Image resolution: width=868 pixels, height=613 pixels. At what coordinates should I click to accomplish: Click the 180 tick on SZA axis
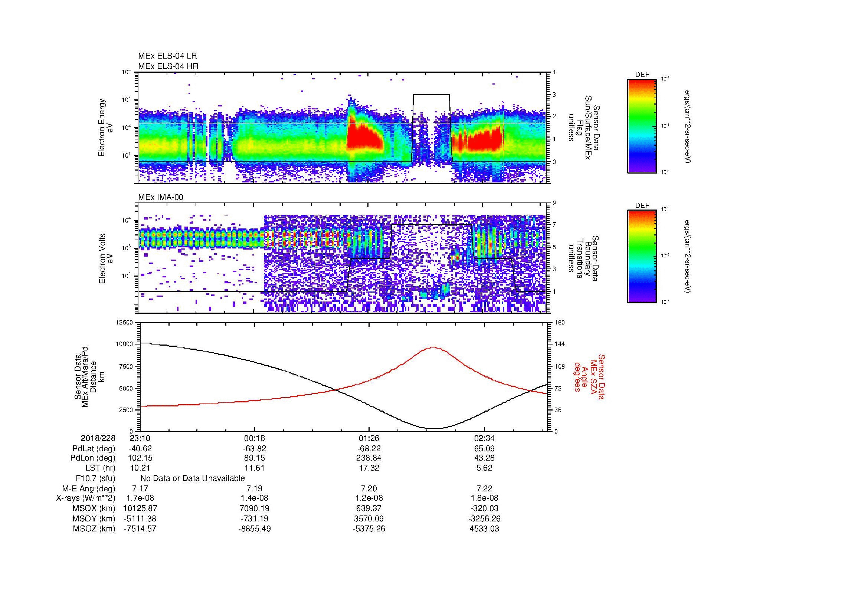coord(560,323)
